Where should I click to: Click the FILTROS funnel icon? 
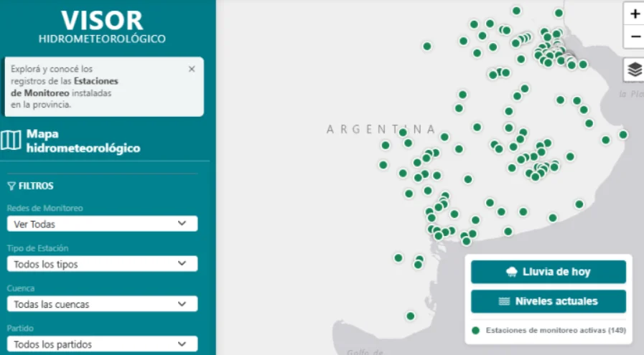[11, 186]
